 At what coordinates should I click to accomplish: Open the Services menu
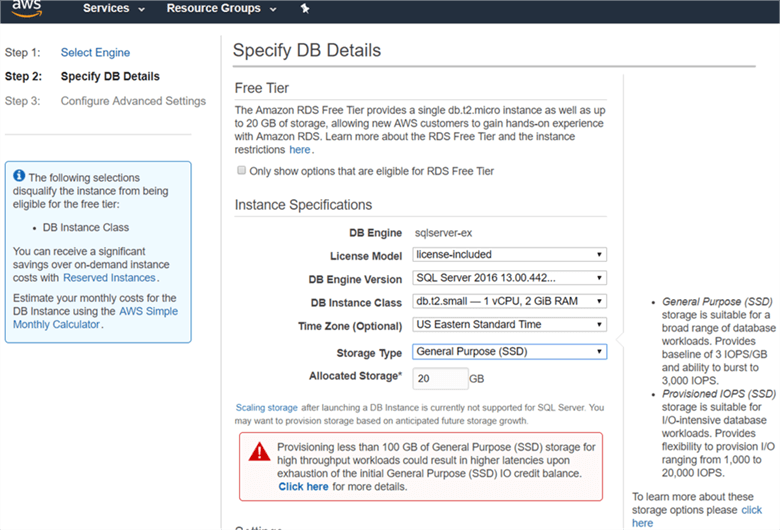pyautogui.click(x=114, y=8)
